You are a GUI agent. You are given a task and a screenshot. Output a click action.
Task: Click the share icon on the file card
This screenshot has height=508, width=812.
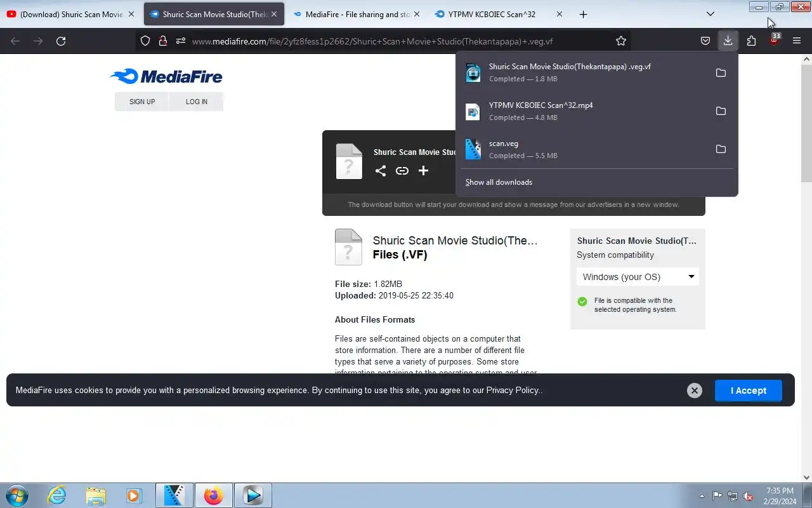[x=381, y=171]
